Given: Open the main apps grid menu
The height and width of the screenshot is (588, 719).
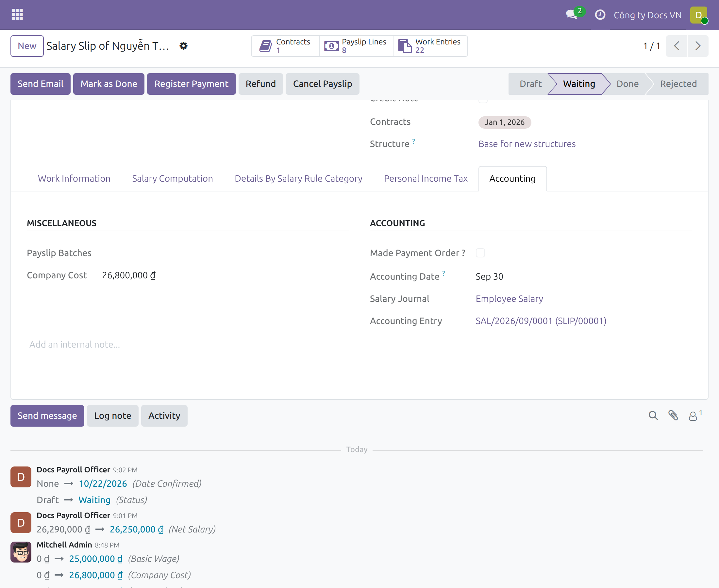Looking at the screenshot, I should [17, 15].
